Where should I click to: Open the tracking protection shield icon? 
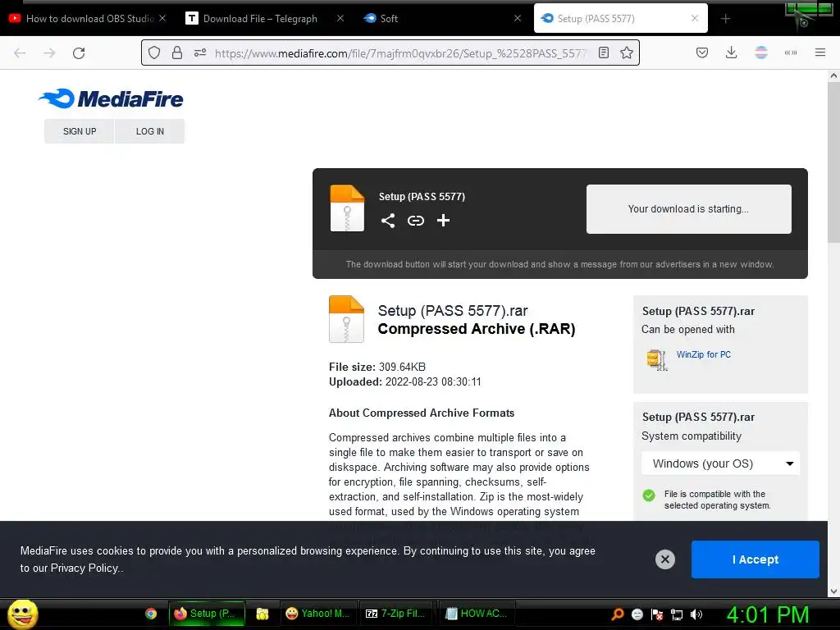click(154, 52)
